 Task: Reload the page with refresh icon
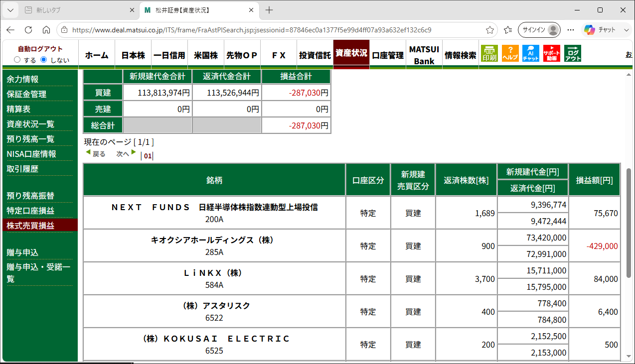point(28,30)
